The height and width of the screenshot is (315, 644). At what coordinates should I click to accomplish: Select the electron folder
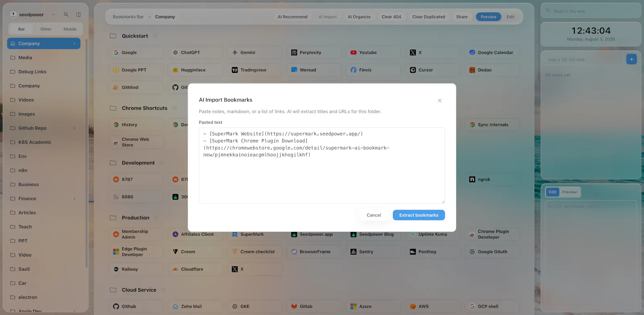(43, 297)
